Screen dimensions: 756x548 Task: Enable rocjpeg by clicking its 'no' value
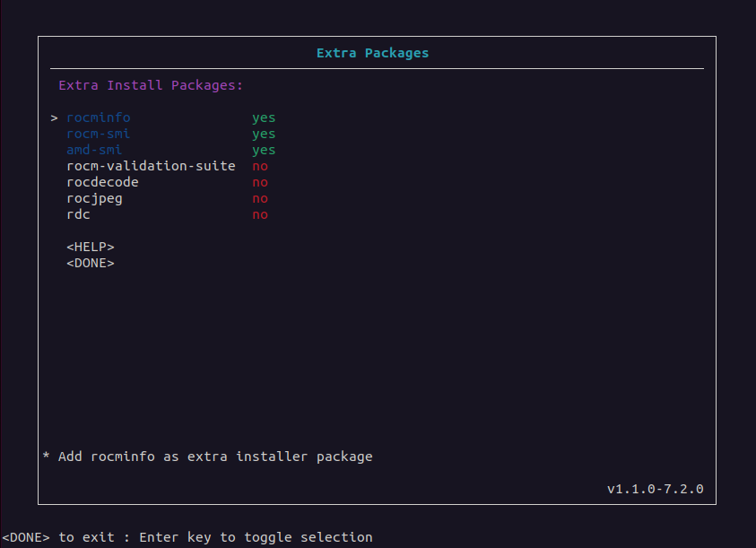pos(260,198)
